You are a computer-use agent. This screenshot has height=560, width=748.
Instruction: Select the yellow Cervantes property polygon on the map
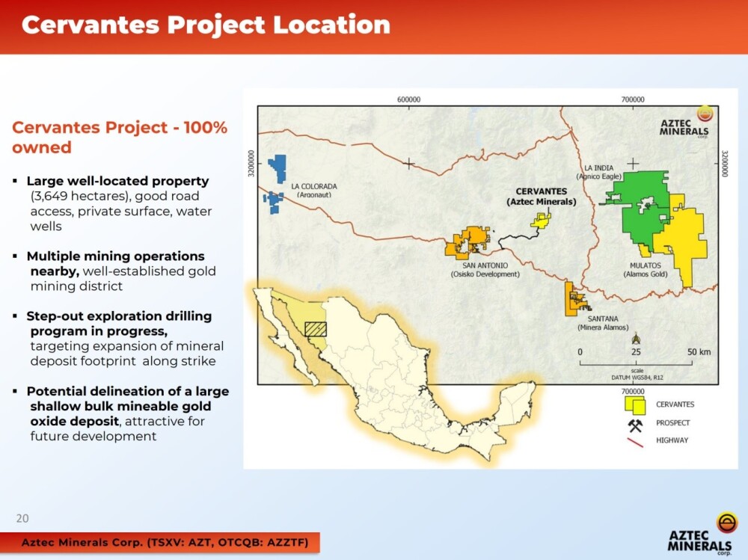541,221
